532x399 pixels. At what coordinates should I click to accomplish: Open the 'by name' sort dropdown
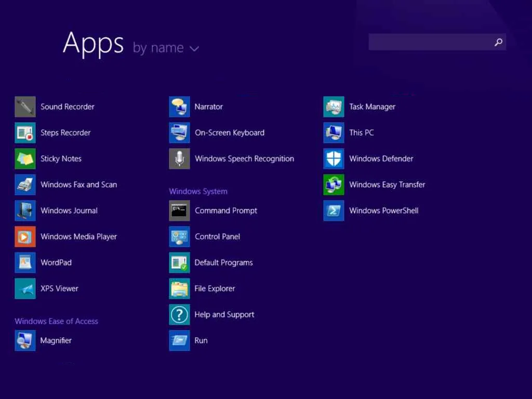click(166, 48)
